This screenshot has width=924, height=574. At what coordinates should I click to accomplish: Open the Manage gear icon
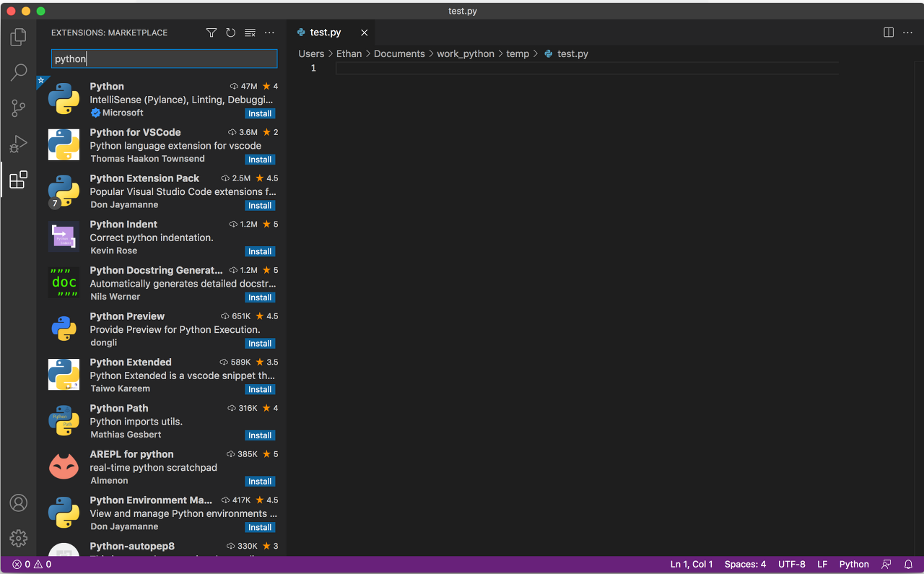(x=19, y=539)
